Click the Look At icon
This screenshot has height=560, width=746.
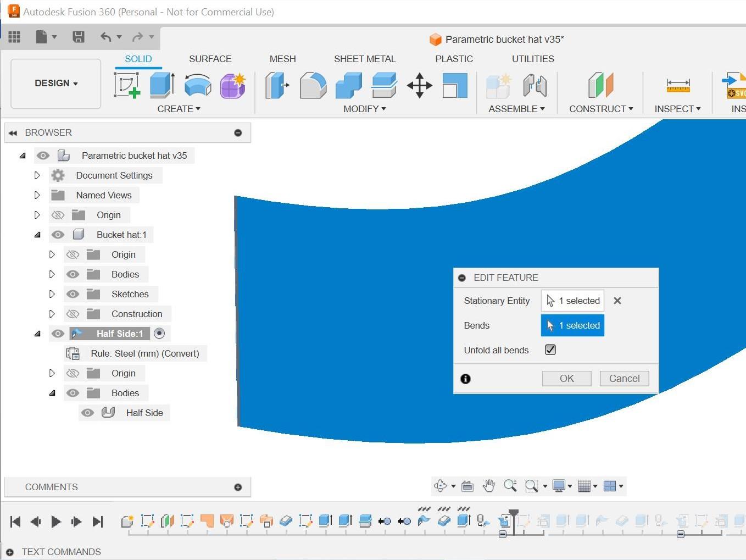point(467,486)
